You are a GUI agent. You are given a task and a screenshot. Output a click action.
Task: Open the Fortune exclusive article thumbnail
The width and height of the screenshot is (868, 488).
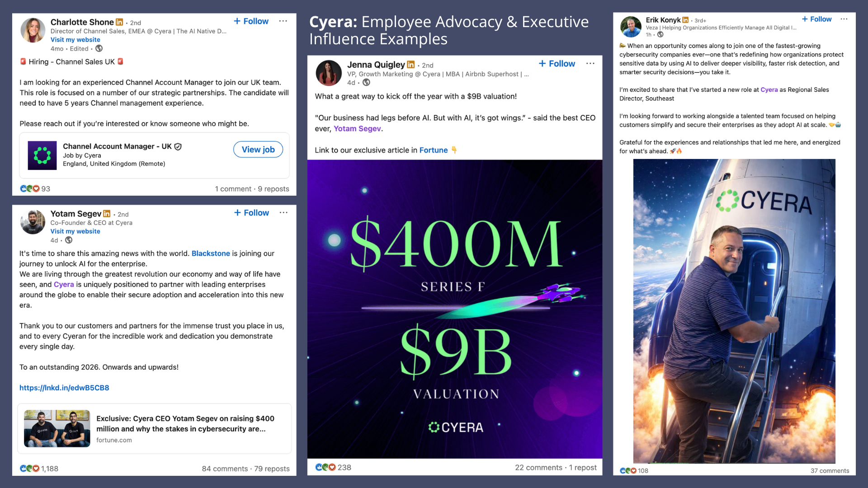pyautogui.click(x=57, y=428)
